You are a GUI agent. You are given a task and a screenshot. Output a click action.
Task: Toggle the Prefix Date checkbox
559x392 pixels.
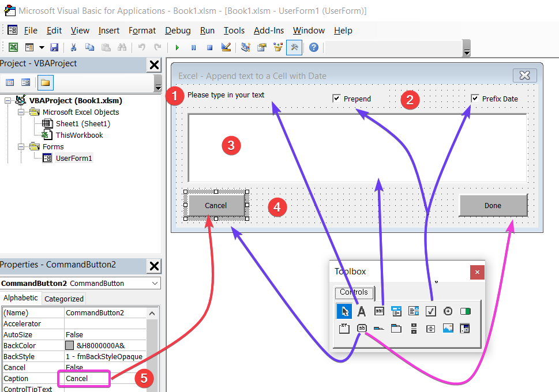click(x=475, y=99)
